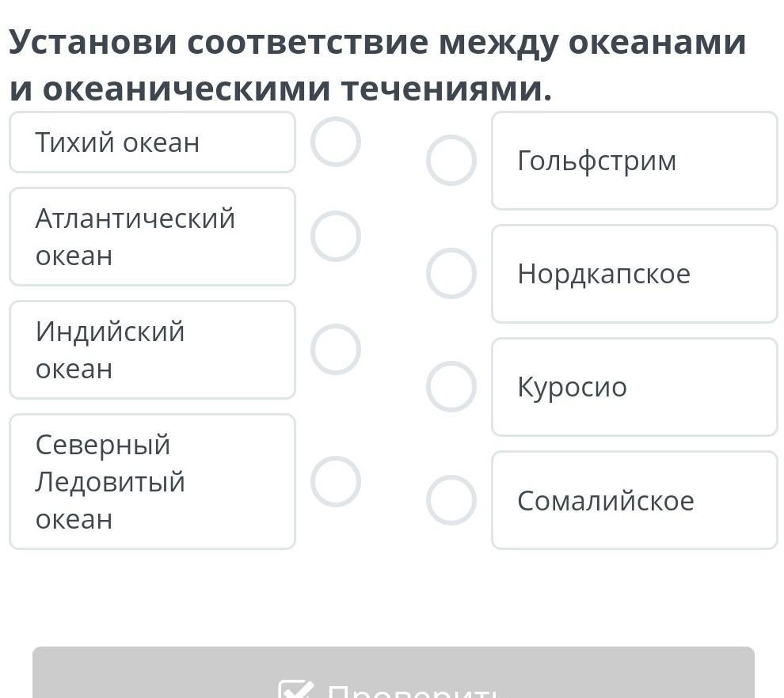Click the Тихий океан card
The width and height of the screenshot is (784, 698).
[152, 142]
